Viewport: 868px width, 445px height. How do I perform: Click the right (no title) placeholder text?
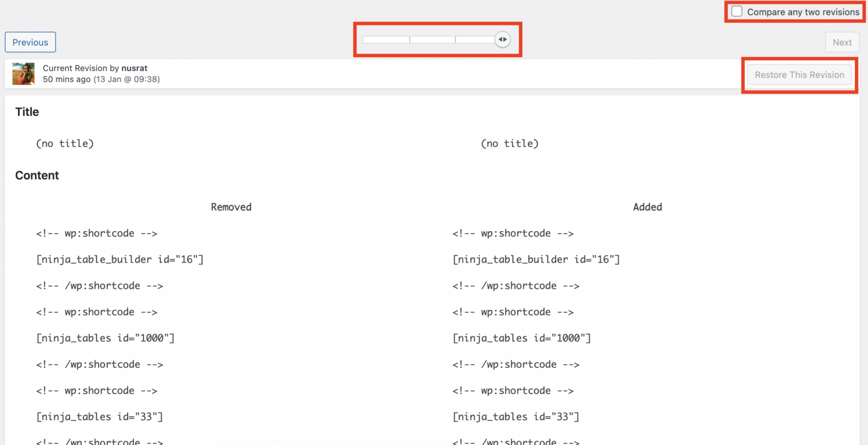510,143
